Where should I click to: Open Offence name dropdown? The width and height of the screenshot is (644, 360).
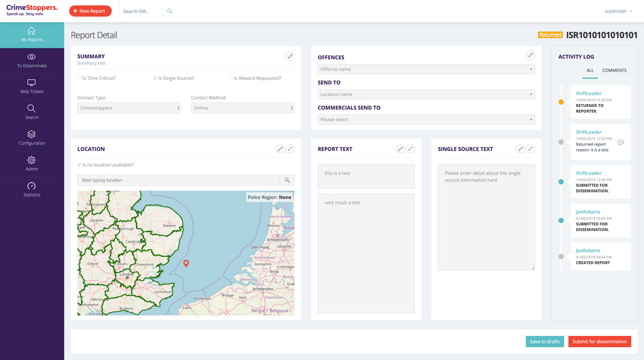pyautogui.click(x=426, y=69)
